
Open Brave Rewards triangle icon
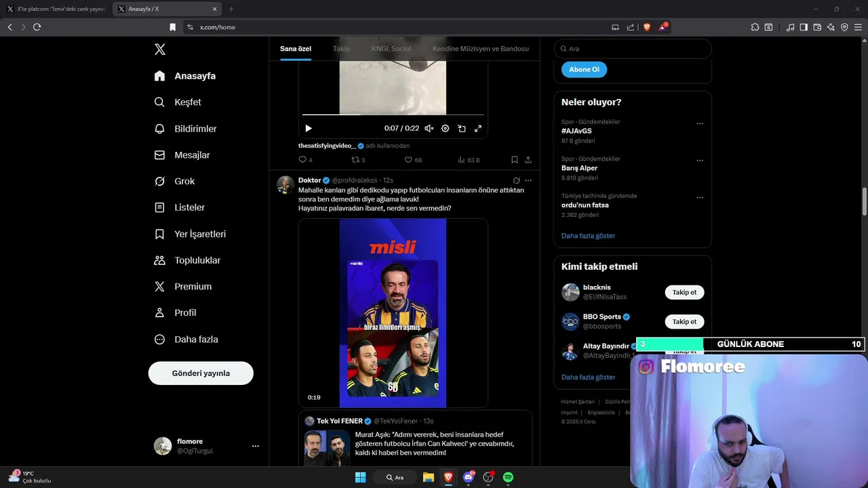coord(663,27)
